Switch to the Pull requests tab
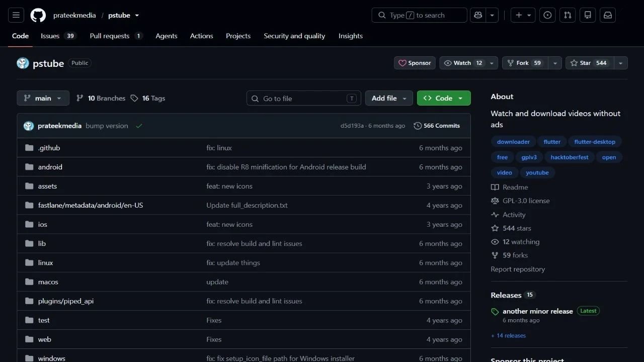The image size is (644, 362). point(116,36)
